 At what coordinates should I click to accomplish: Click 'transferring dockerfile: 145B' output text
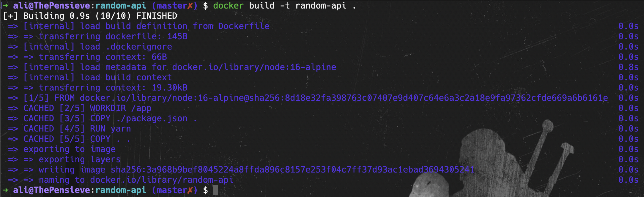tap(113, 36)
